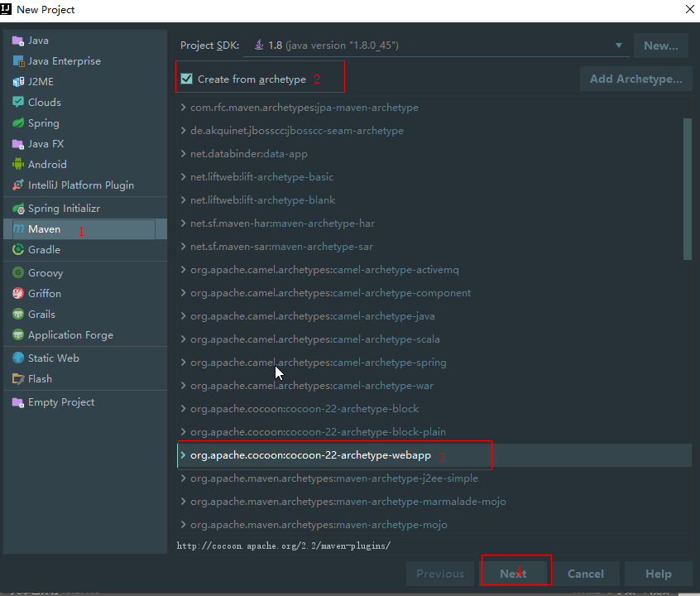
Task: Click the Groovy icon
Action: coord(18,272)
